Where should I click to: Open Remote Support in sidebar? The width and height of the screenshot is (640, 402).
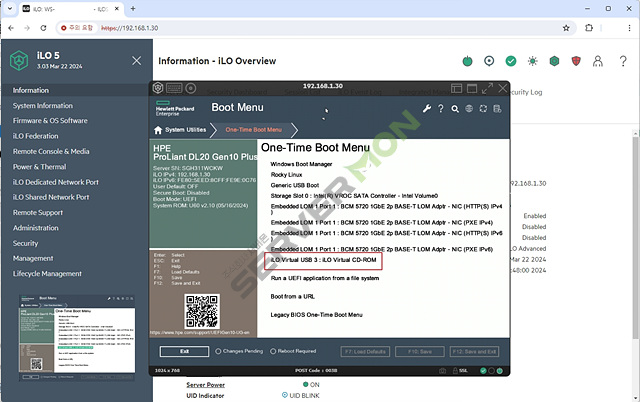coord(38,213)
